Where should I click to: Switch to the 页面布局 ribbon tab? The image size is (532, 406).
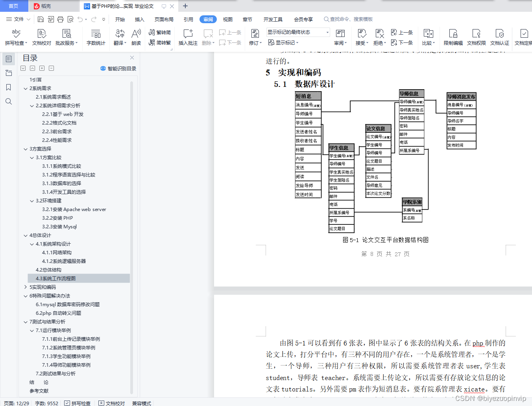pos(164,19)
